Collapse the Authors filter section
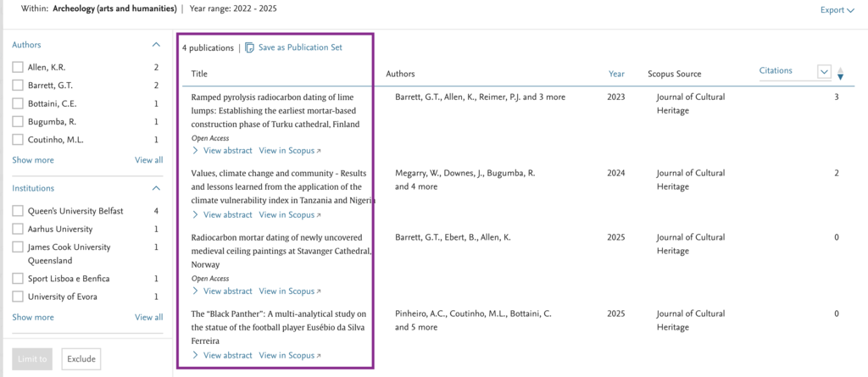 [x=156, y=45]
